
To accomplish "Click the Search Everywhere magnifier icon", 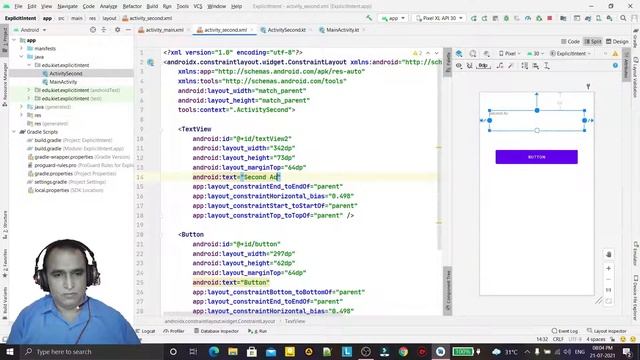I will (623, 18).
